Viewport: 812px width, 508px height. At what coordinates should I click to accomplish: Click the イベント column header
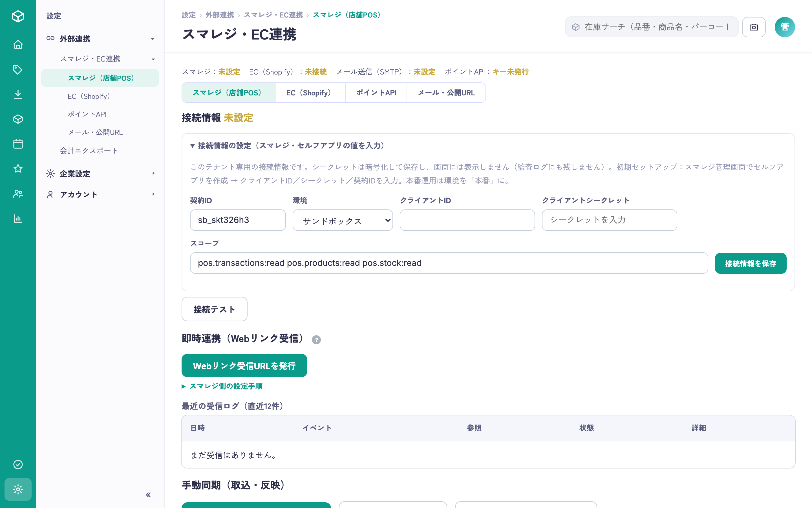[317, 428]
